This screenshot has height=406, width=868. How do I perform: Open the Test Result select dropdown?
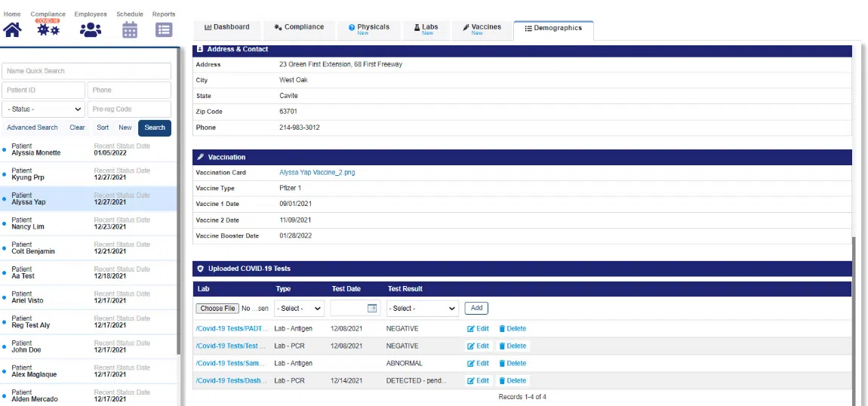(422, 308)
